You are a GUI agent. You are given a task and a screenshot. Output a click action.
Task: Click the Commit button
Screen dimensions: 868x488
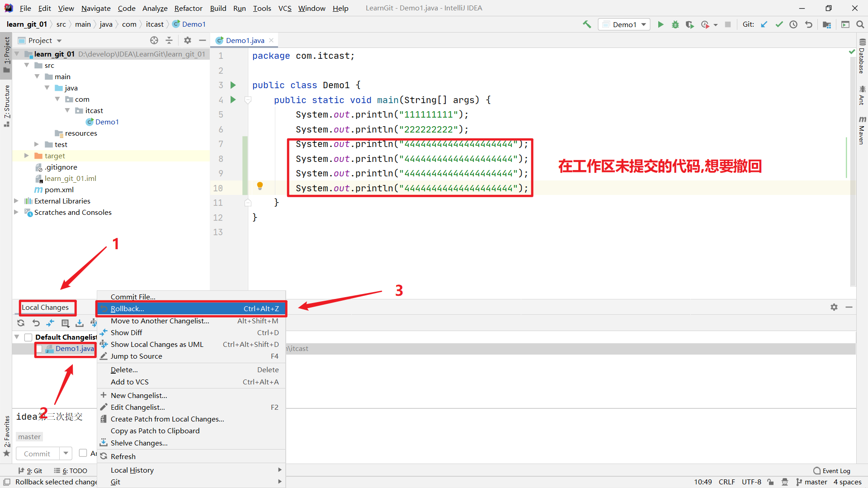click(x=37, y=453)
